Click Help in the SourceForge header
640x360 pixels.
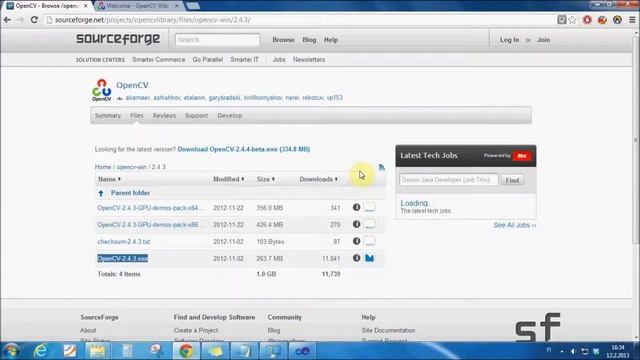point(331,40)
